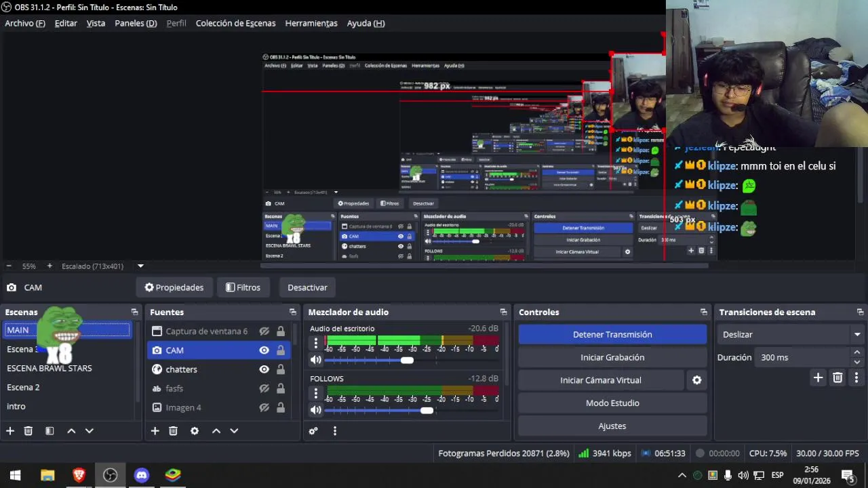Hide the chatters source
This screenshot has height=488, width=868.
coord(264,369)
